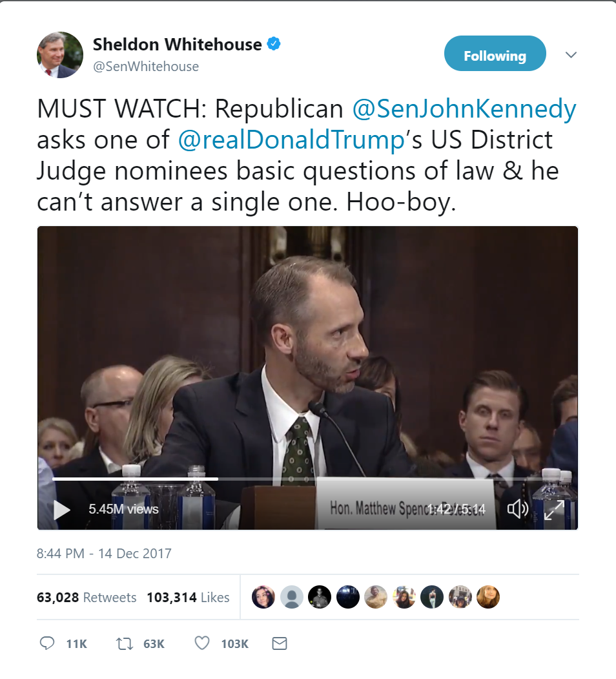Retweet using the arrows icon
This screenshot has width=616, height=679.
click(125, 643)
